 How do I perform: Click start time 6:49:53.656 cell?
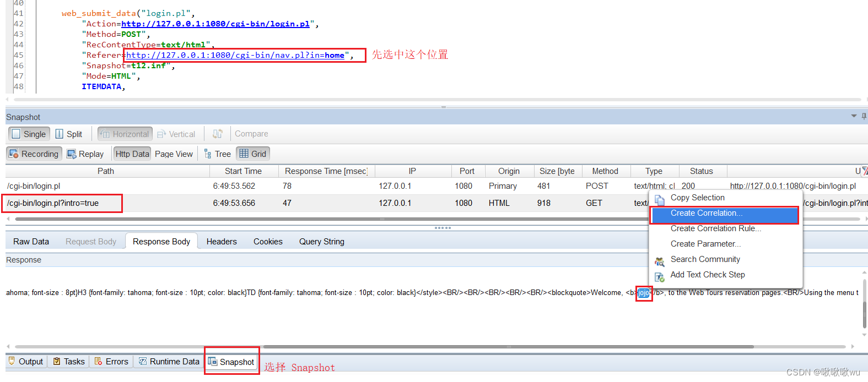(x=234, y=203)
